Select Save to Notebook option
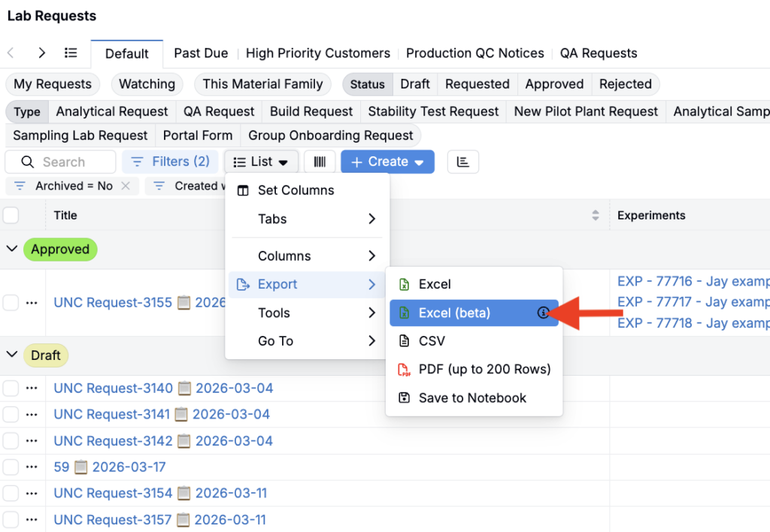Viewport: 770px width, 532px height. 472,397
